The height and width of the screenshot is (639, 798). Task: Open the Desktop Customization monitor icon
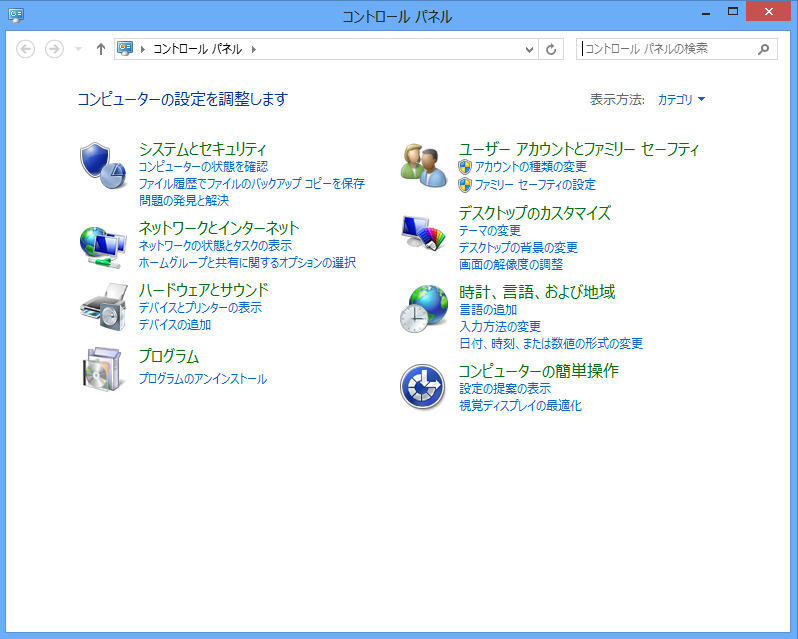423,233
